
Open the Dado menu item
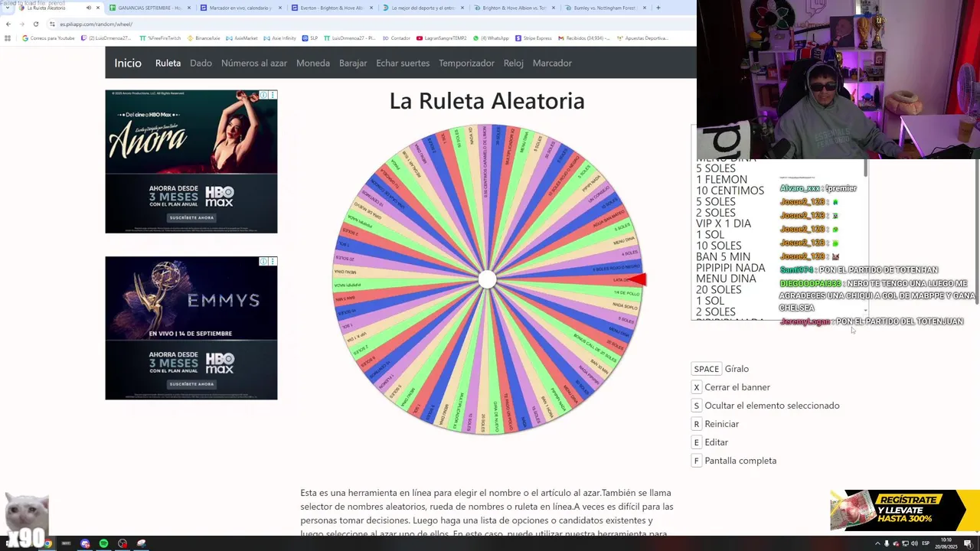(201, 63)
